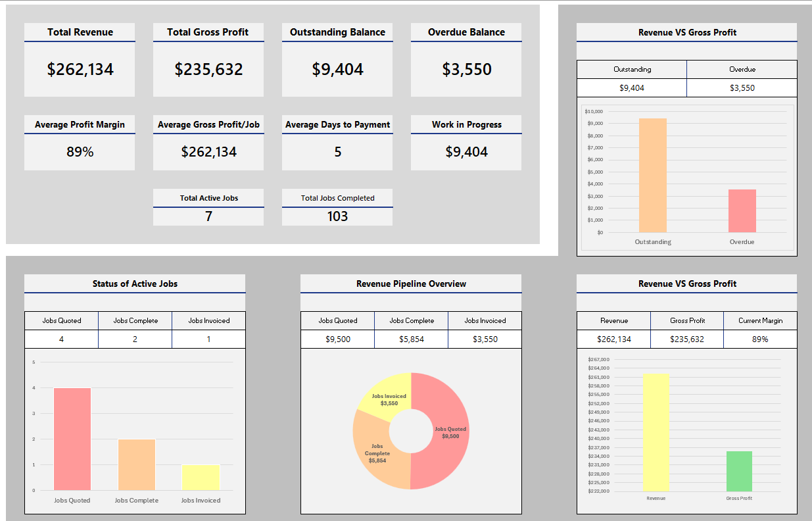Click the Total Jobs Completed number 103
The image size is (812, 521).
tap(337, 216)
